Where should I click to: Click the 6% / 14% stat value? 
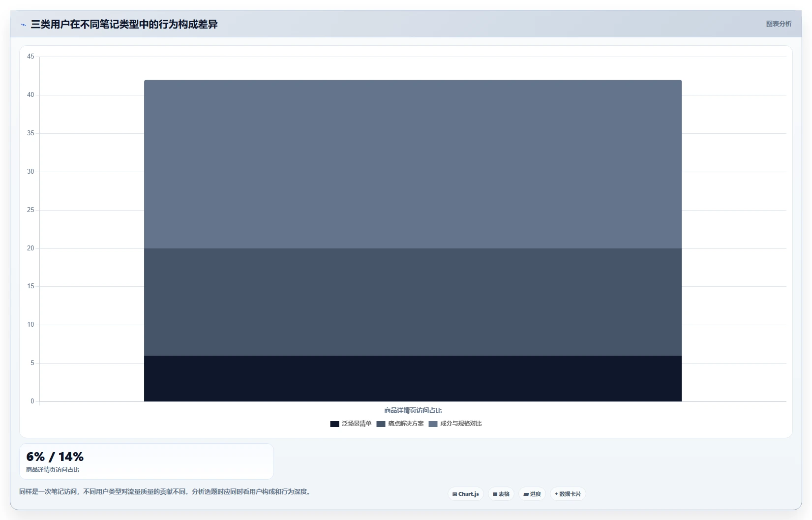click(x=55, y=457)
